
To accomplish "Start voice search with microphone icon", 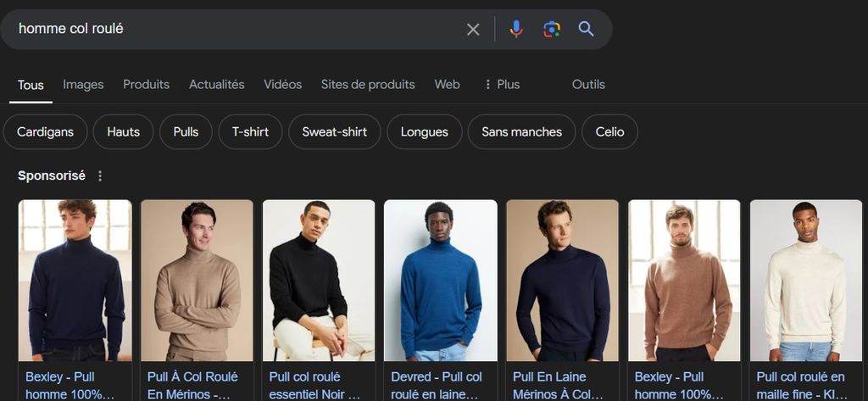I will tap(516, 29).
